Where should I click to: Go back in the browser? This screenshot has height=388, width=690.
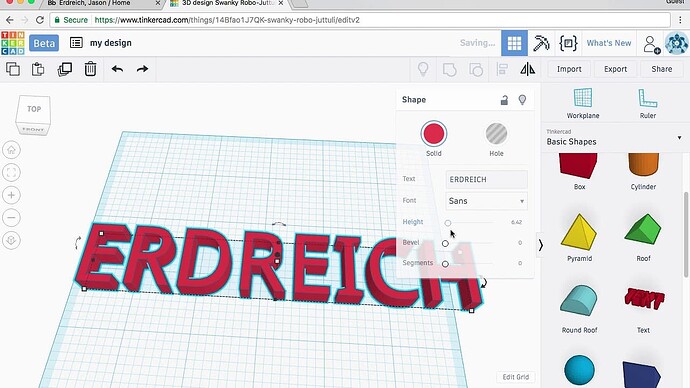(x=10, y=20)
